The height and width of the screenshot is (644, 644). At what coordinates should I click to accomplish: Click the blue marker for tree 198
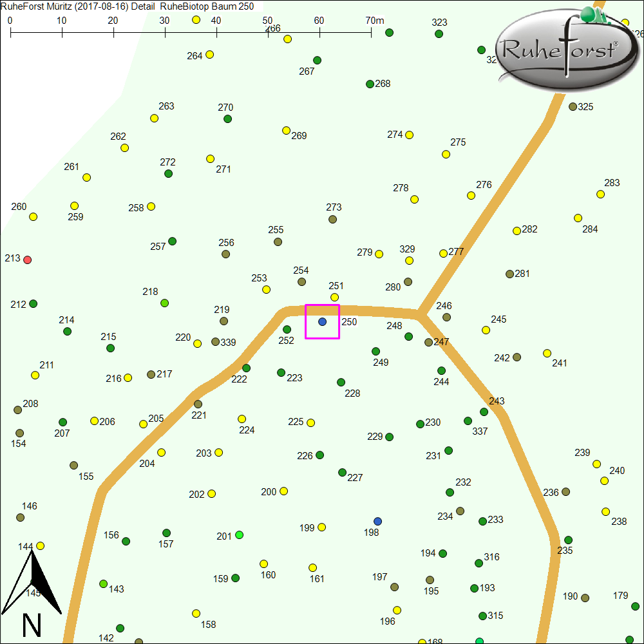[x=377, y=521]
